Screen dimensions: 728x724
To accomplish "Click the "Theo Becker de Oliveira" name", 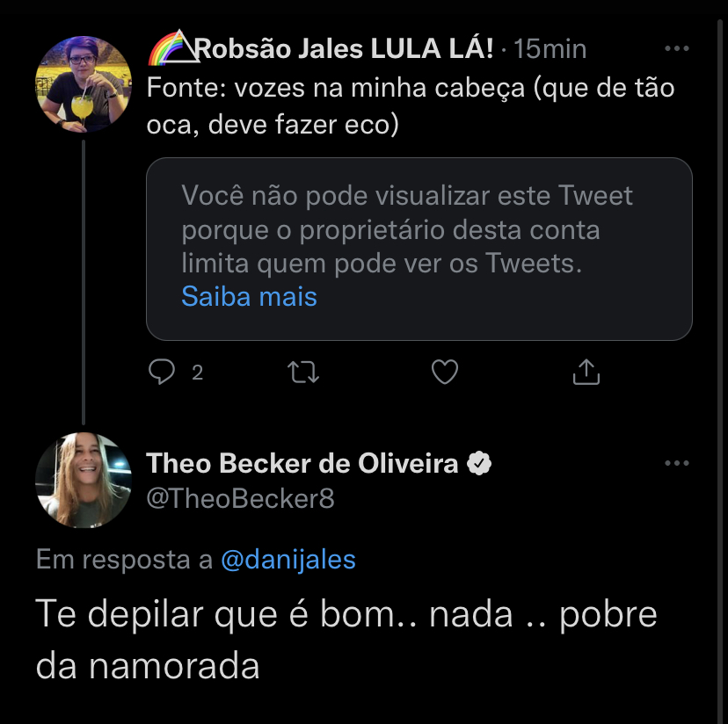I will tap(302, 463).
